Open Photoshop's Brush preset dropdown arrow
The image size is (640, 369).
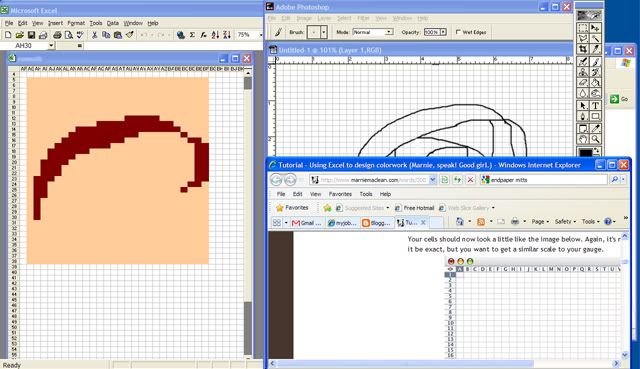point(324,32)
